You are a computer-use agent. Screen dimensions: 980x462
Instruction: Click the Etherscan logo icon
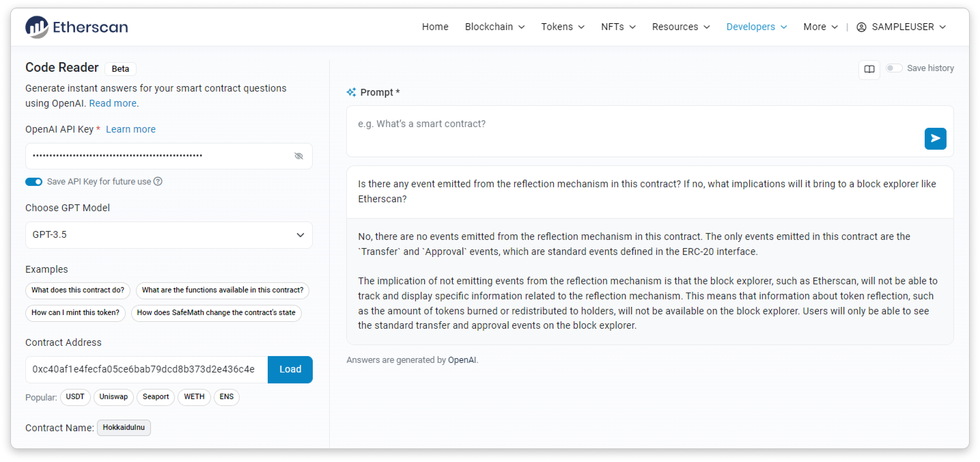pyautogui.click(x=37, y=27)
